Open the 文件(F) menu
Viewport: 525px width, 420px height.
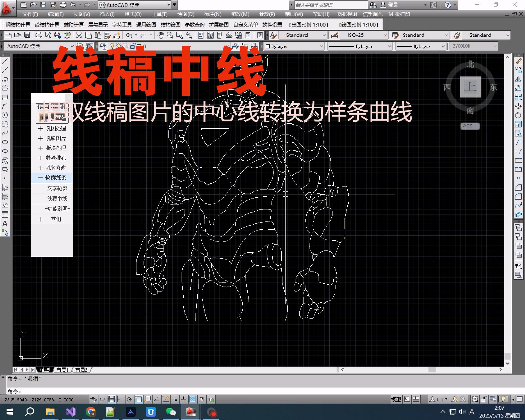tap(30, 14)
